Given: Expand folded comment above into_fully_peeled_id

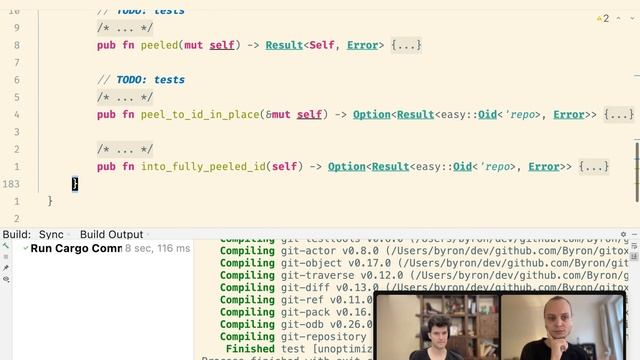Looking at the screenshot, I should (x=125, y=149).
